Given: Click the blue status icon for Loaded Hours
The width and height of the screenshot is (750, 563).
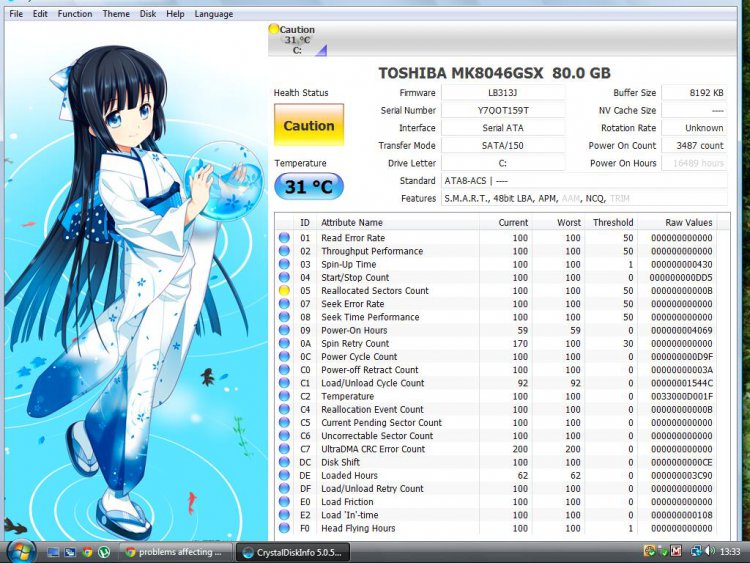Looking at the screenshot, I should [x=284, y=475].
